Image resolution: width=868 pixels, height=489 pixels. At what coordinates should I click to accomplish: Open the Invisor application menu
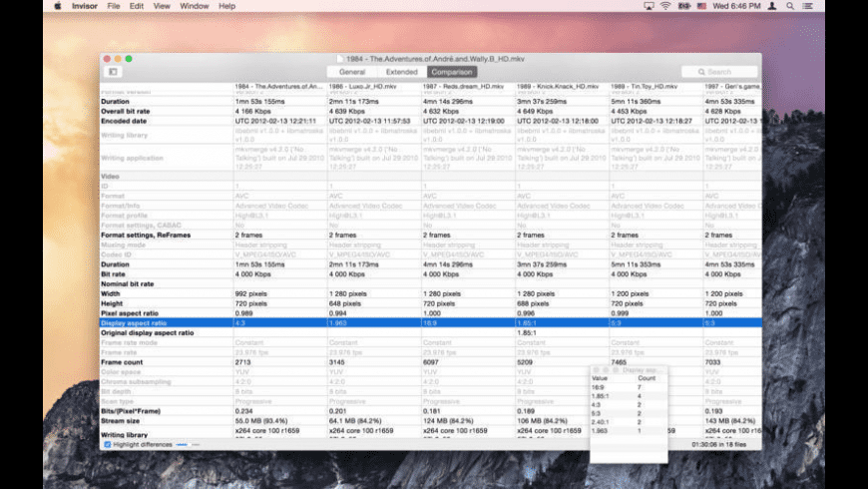point(84,6)
